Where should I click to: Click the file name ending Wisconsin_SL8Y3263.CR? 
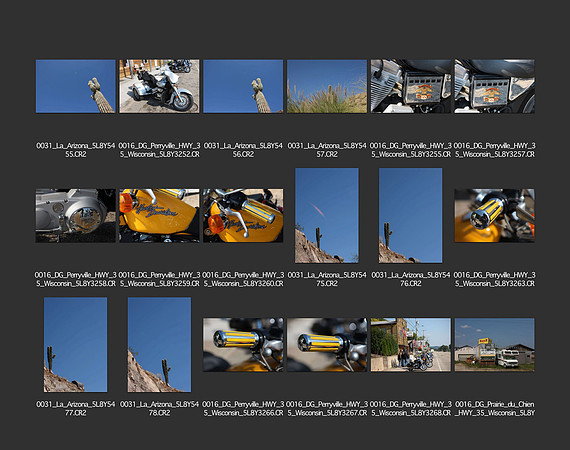(494, 279)
